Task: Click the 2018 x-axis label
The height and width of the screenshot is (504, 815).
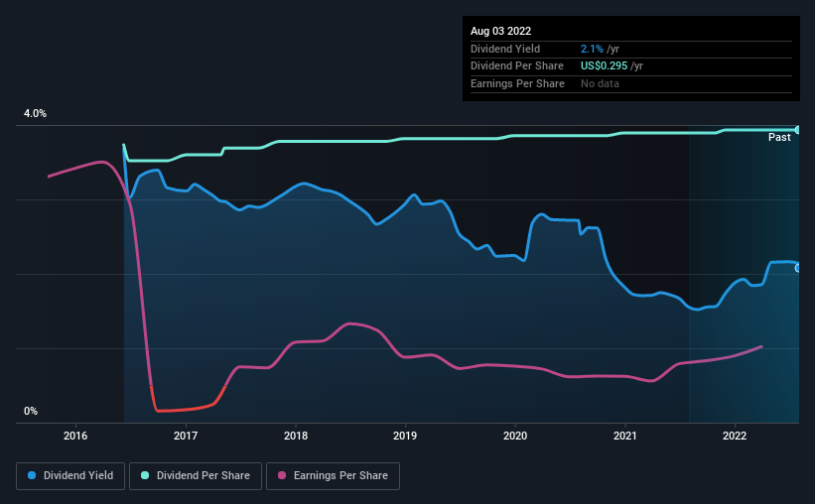Action: click(x=296, y=436)
